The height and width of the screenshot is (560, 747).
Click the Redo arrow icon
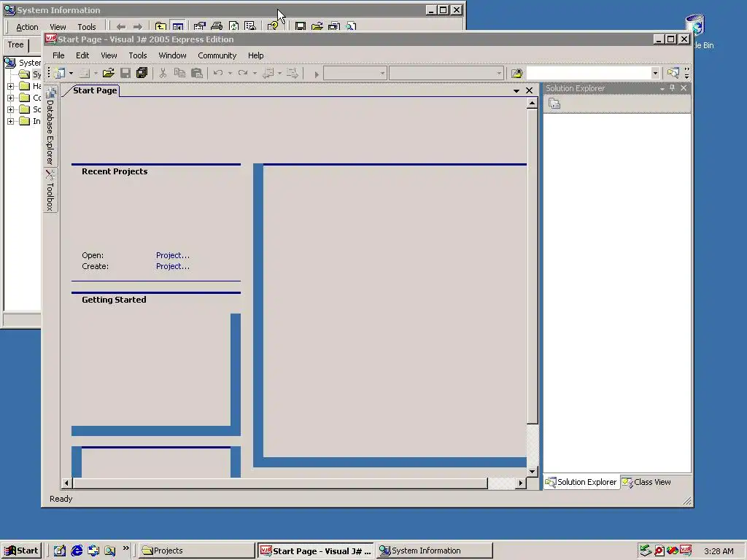[243, 73]
